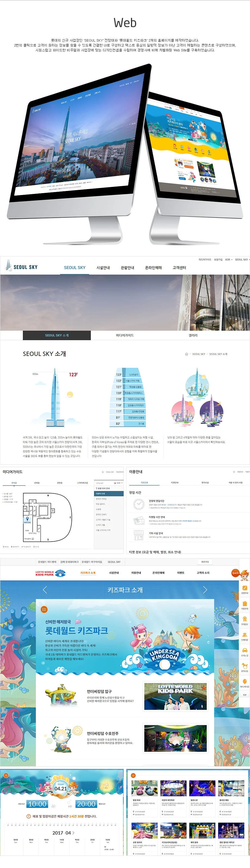Click the 회원가입 link in Seoul Sky header
Image resolution: width=250 pixels, height=868 pixels.
click(x=218, y=260)
